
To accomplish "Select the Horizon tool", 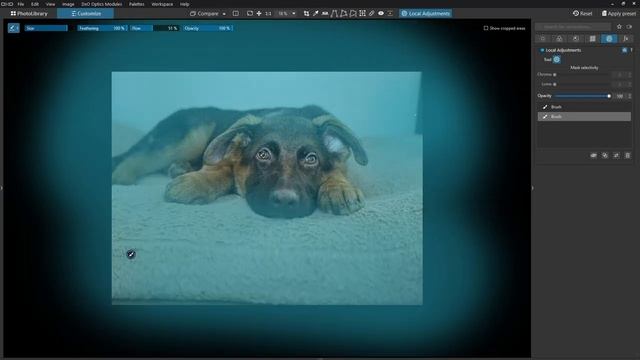I will click(x=325, y=13).
